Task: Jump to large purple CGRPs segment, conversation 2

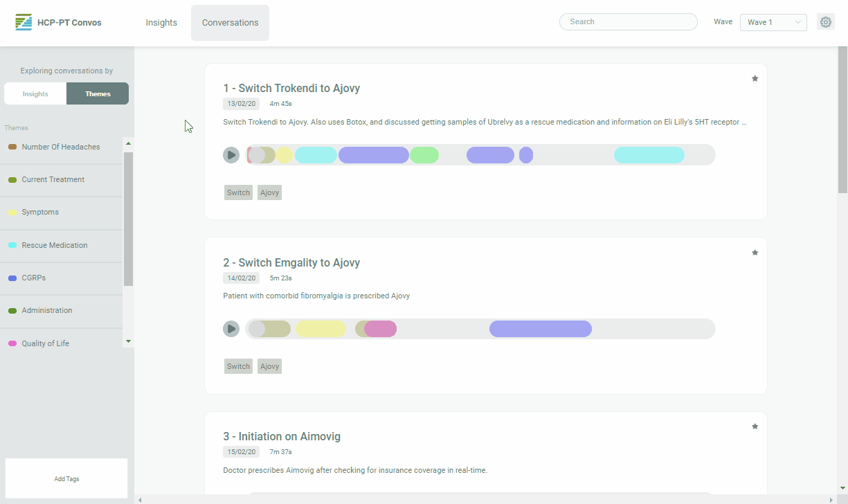Action: click(541, 329)
